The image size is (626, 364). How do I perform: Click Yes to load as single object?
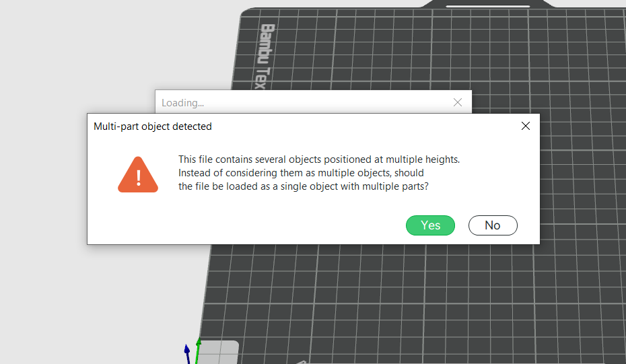430,225
